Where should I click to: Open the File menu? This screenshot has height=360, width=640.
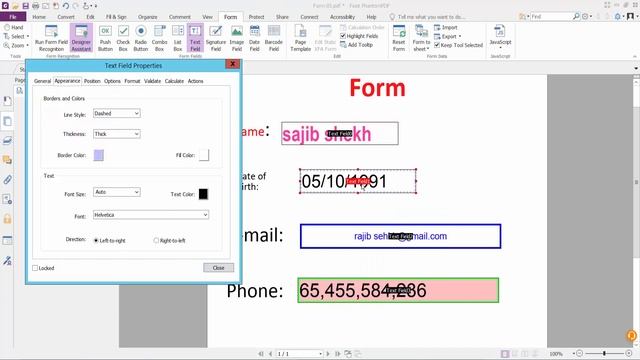point(13,17)
